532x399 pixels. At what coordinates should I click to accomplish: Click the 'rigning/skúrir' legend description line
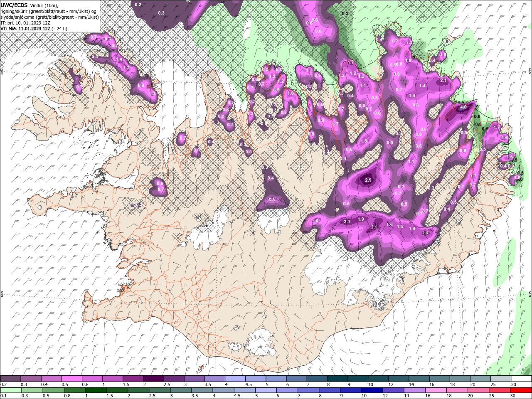click(49, 11)
